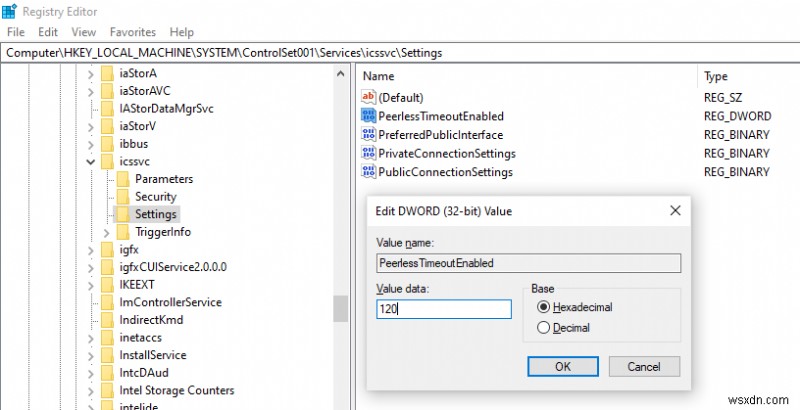Select the Hexadecimal base option
This screenshot has width=800, height=410.
click(x=544, y=307)
